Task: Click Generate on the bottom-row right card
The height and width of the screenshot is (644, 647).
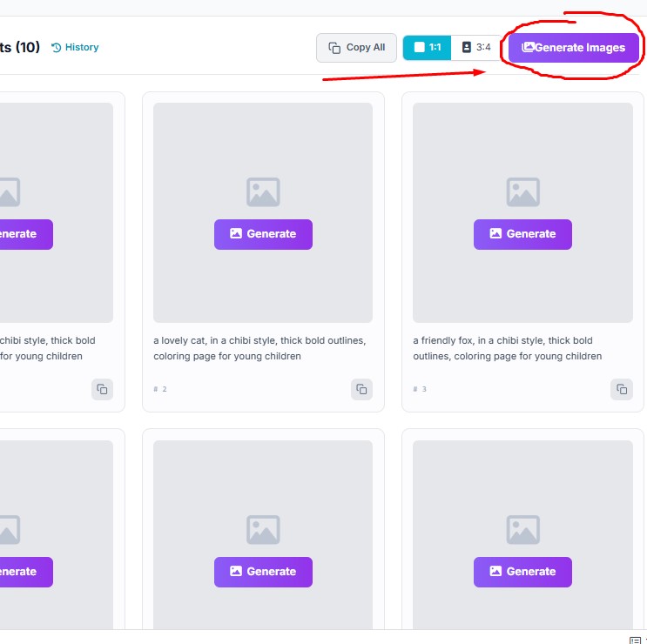Action: pos(522,572)
